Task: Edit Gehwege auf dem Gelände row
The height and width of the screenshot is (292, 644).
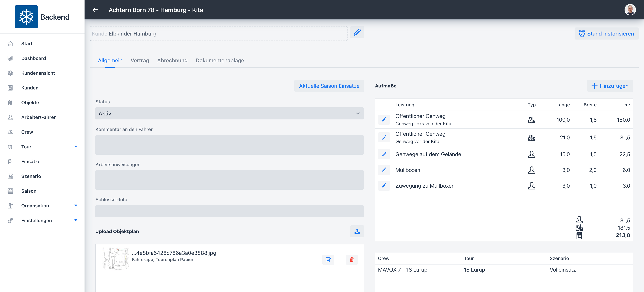Action: pos(384,154)
